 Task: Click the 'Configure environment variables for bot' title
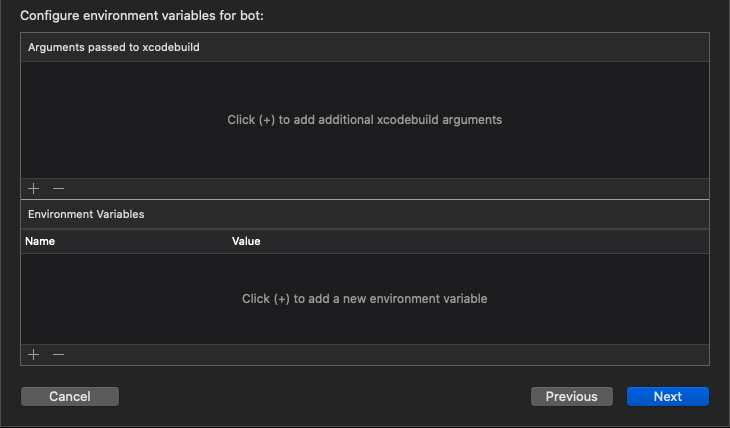pyautogui.click(x=142, y=16)
